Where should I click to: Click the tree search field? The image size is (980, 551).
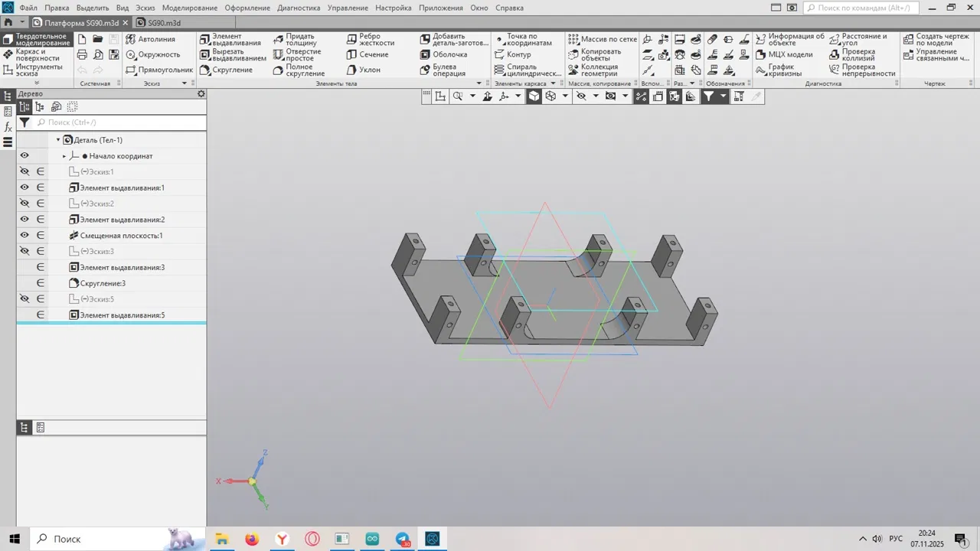pos(119,122)
